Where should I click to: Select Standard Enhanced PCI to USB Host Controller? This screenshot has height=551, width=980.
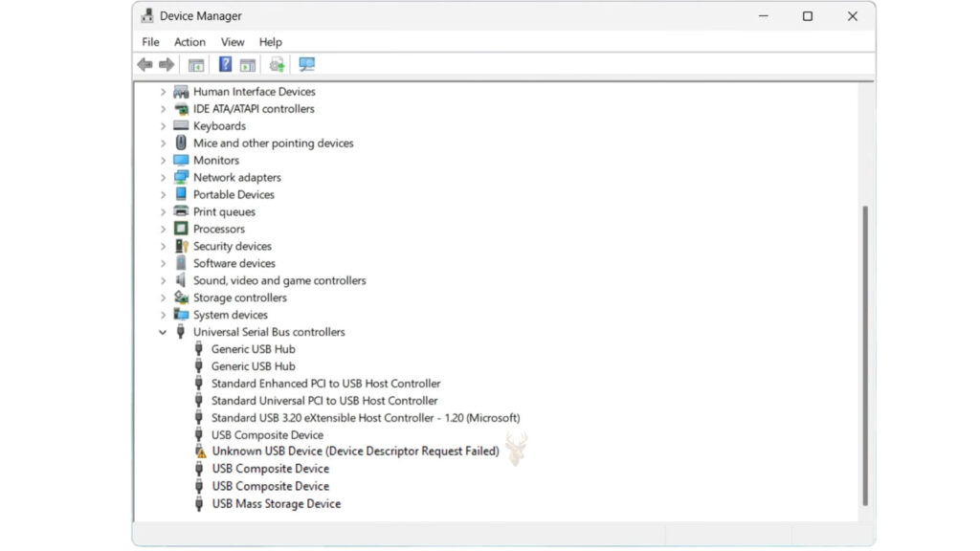(x=325, y=384)
